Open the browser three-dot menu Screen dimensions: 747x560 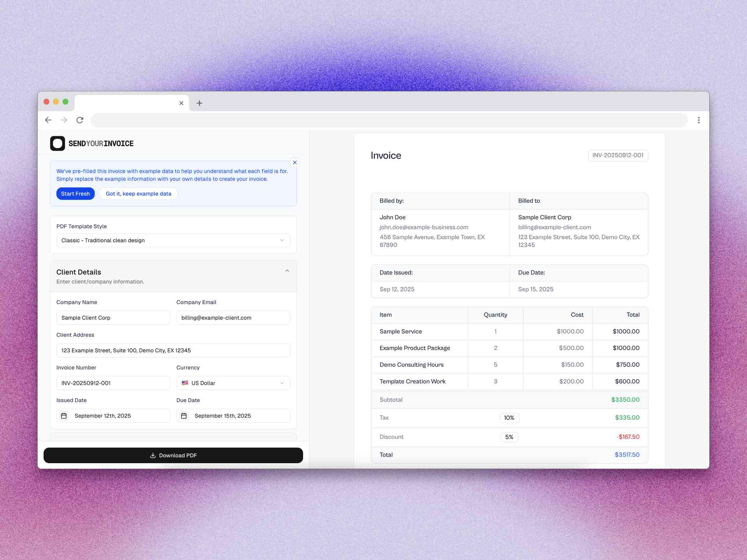pyautogui.click(x=699, y=120)
